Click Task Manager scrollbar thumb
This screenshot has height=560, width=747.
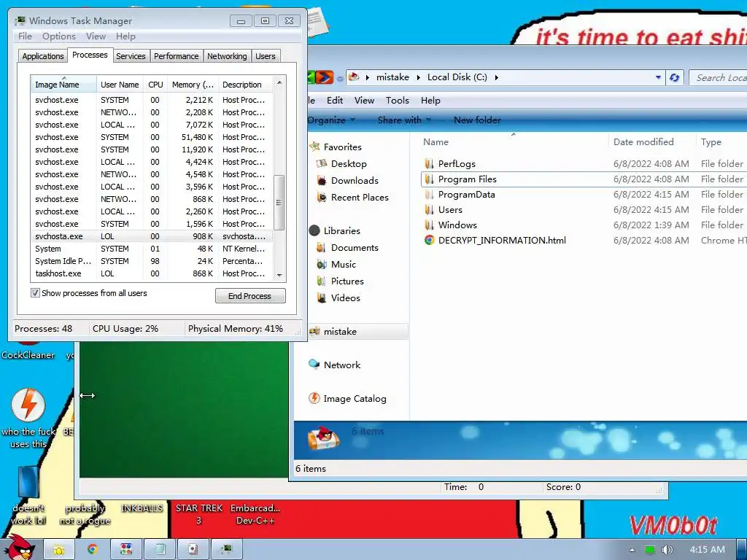[x=279, y=203]
